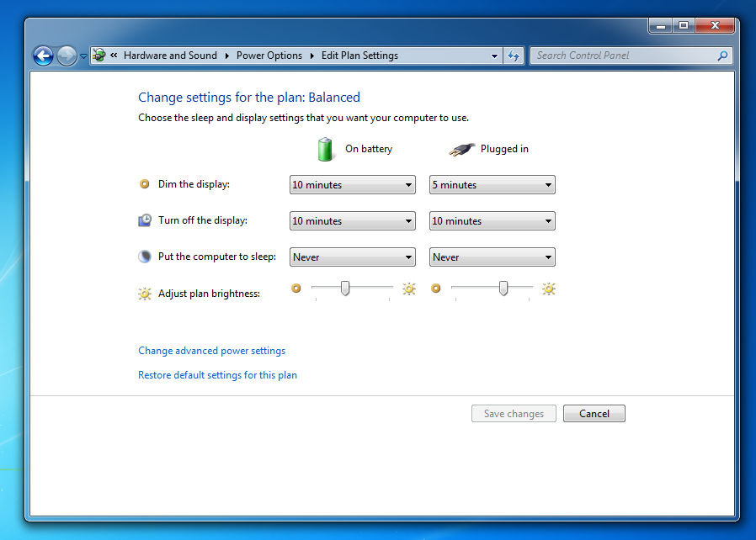Screen dimensions: 756x540
Task: Open Dim the display Plugged in dropdown
Action: click(x=492, y=184)
